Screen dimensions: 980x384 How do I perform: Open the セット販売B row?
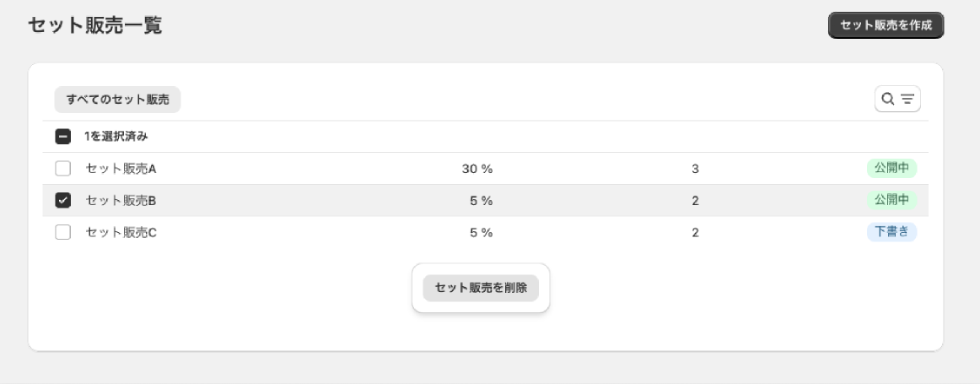(x=485, y=200)
